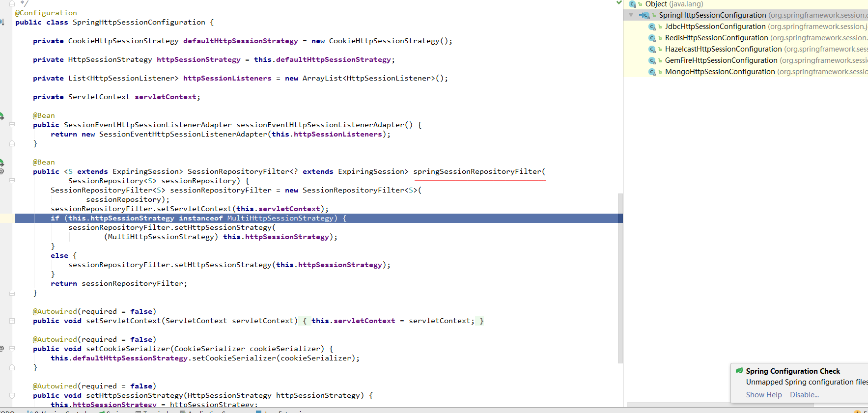Select SpringHttpSessionConfiguration row in hierarchy
Viewport: 868px width, 413px height.
745,15
